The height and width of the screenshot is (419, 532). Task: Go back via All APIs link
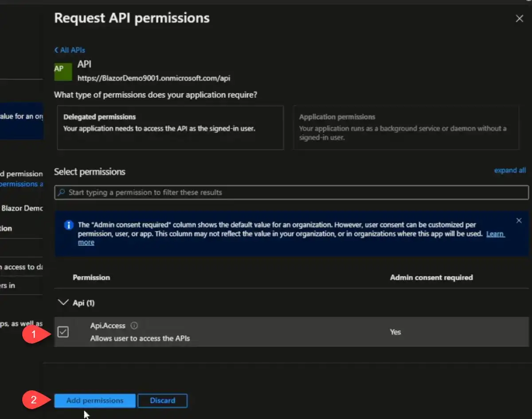click(70, 50)
